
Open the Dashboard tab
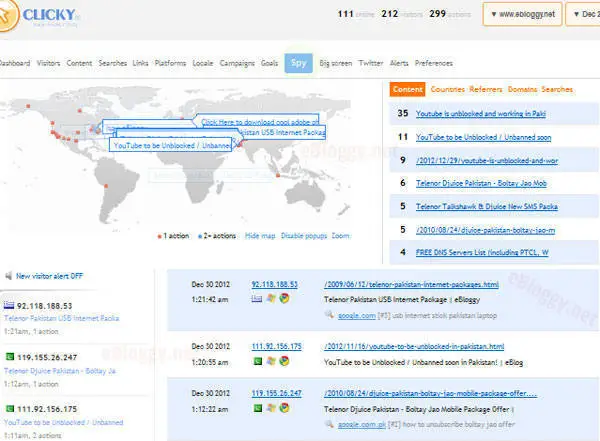point(15,63)
